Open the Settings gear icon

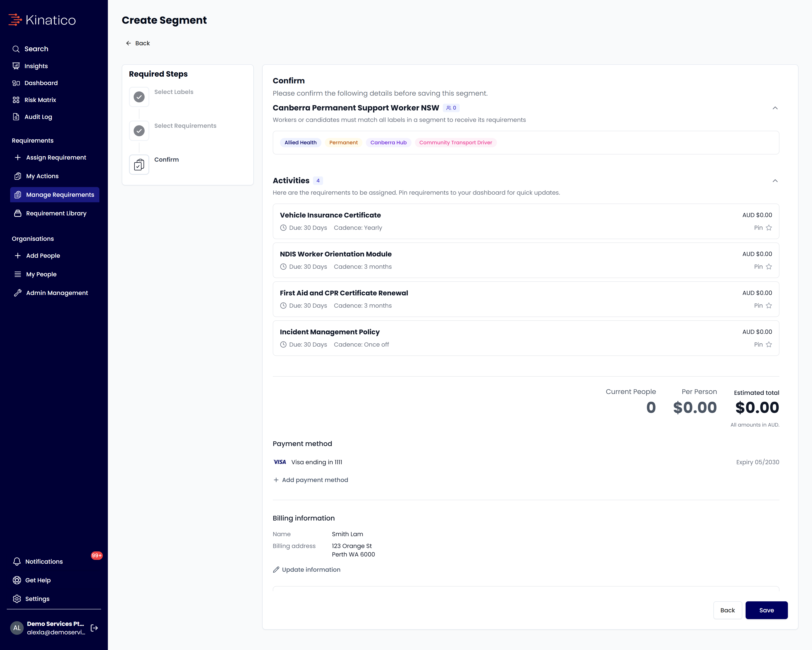pos(16,599)
